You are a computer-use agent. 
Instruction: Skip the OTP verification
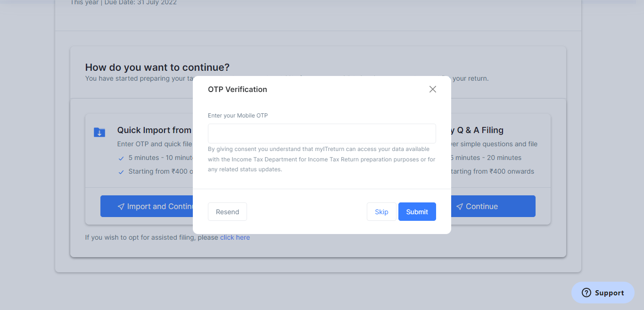(x=381, y=212)
